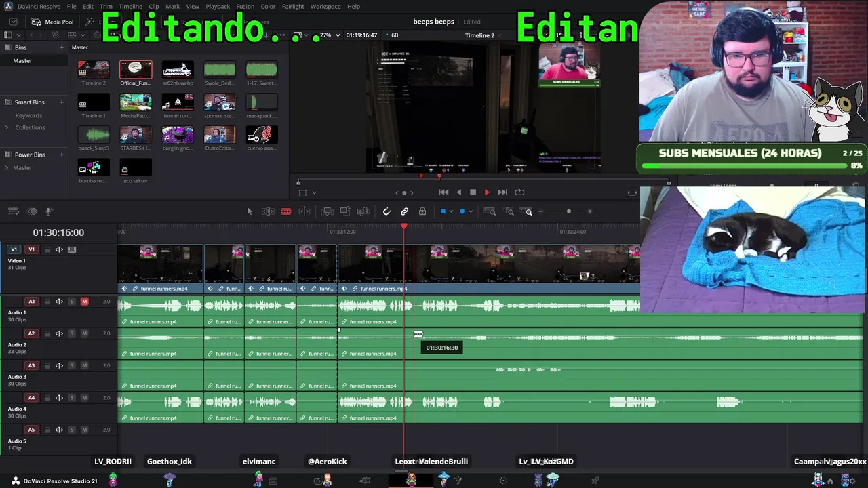The width and height of the screenshot is (868, 488).
Task: Select the eco sektor clip thumbnail
Action: 136,167
